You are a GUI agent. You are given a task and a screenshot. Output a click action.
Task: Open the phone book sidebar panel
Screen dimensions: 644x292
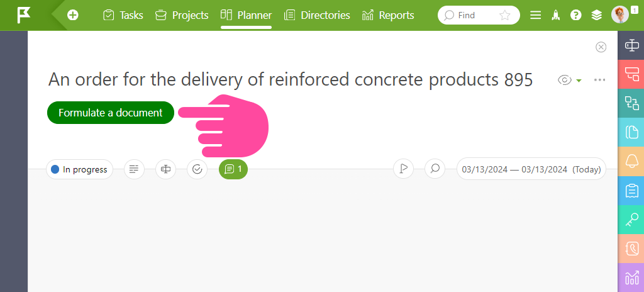pos(631,249)
